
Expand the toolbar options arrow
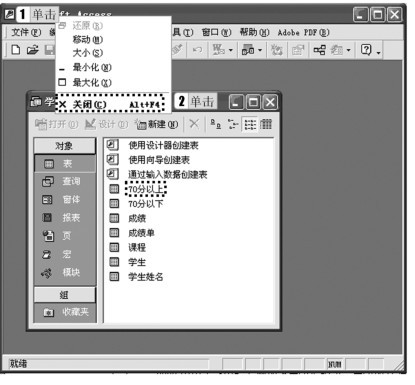point(378,53)
